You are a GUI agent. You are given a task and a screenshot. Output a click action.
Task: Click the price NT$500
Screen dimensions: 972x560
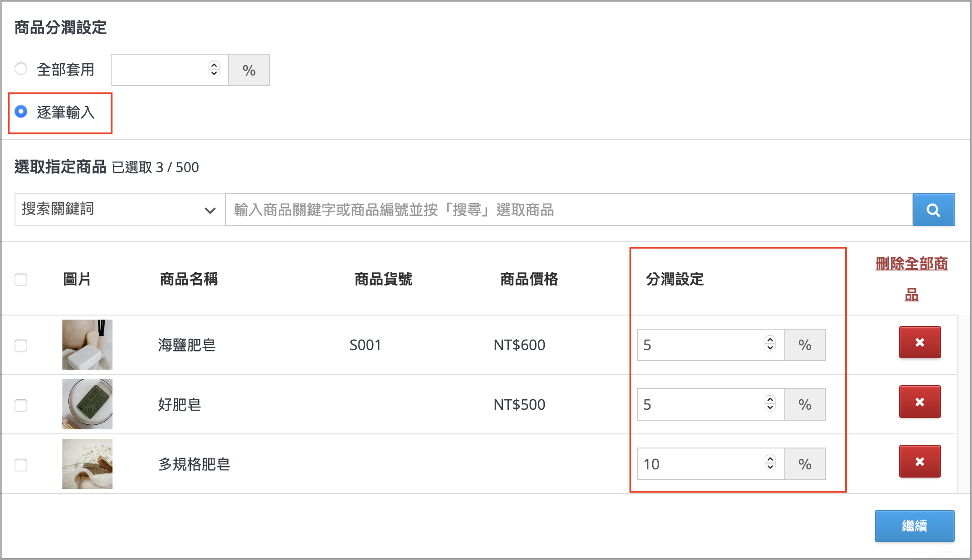[519, 405]
